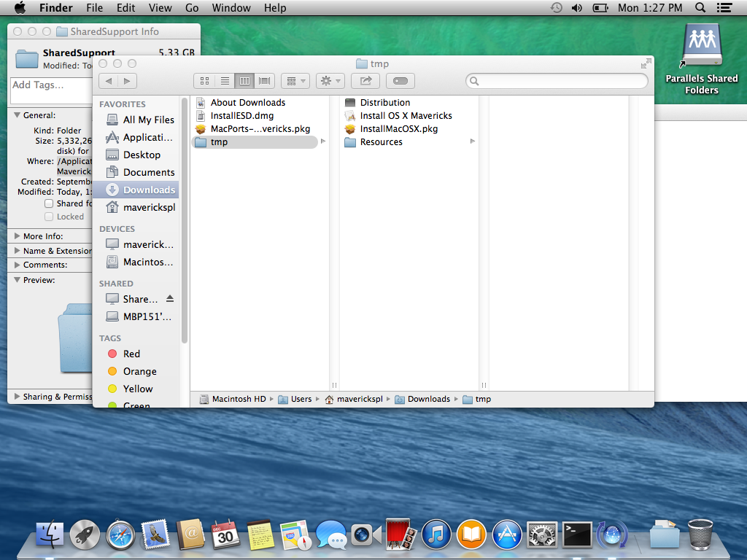
Task: Collapse the General section
Action: click(17, 115)
